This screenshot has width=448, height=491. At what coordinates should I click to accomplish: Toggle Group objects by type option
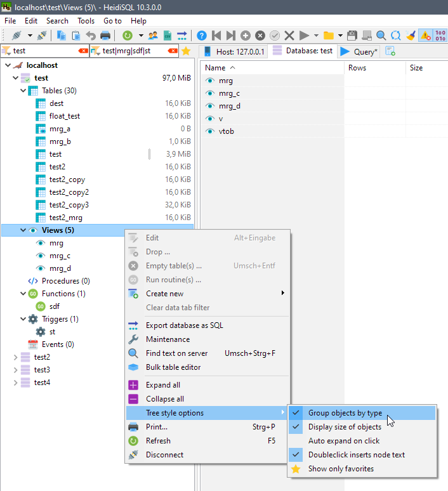362,413
